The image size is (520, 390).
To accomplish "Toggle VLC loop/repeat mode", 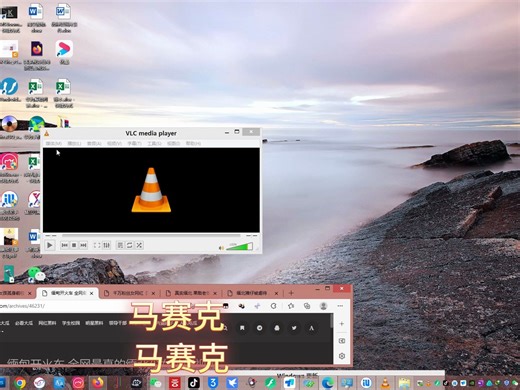I will (130, 245).
